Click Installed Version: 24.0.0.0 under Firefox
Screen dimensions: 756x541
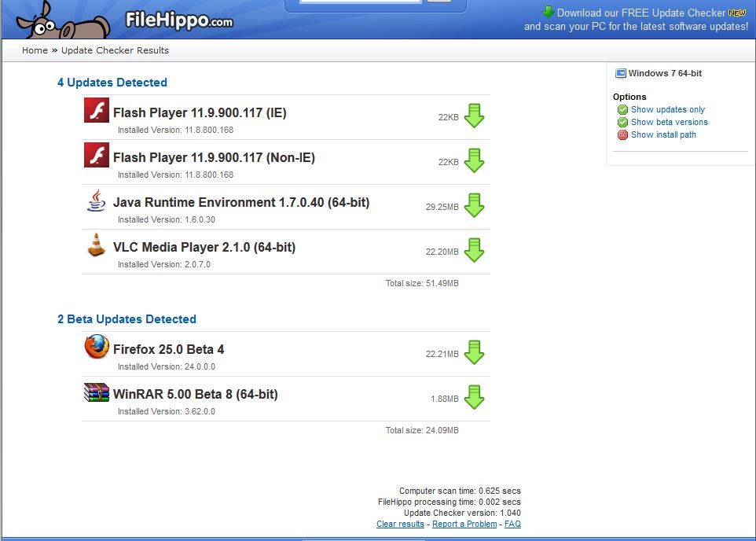coord(167,366)
